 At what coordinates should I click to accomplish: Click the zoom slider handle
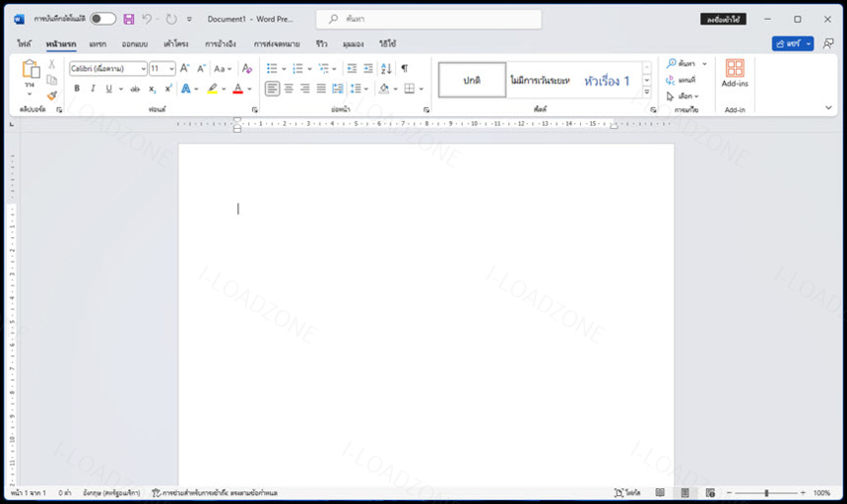coord(766,492)
